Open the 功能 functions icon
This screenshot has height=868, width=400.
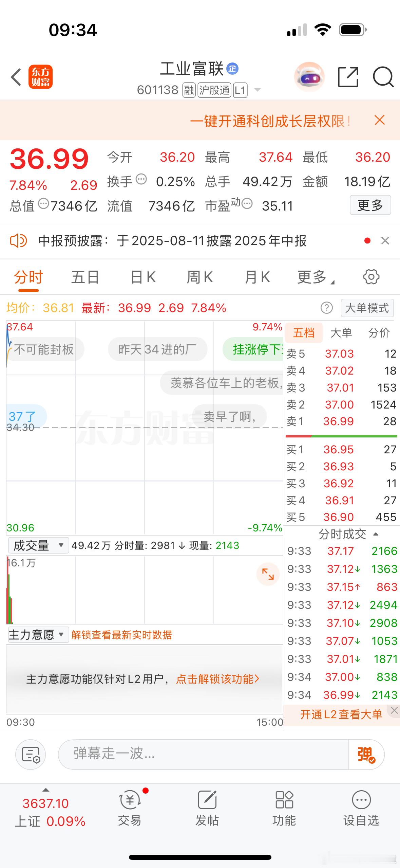point(284,809)
